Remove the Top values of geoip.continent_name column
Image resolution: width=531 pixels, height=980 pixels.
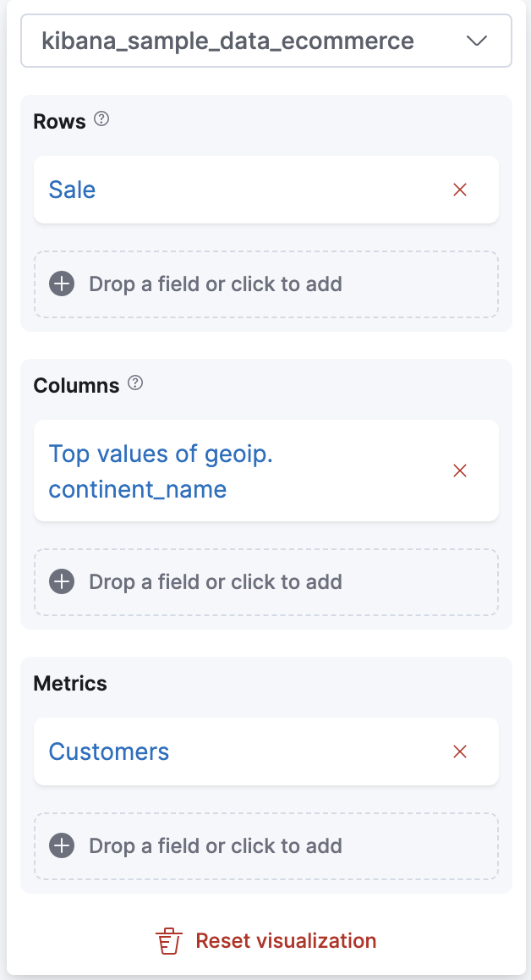(x=460, y=471)
